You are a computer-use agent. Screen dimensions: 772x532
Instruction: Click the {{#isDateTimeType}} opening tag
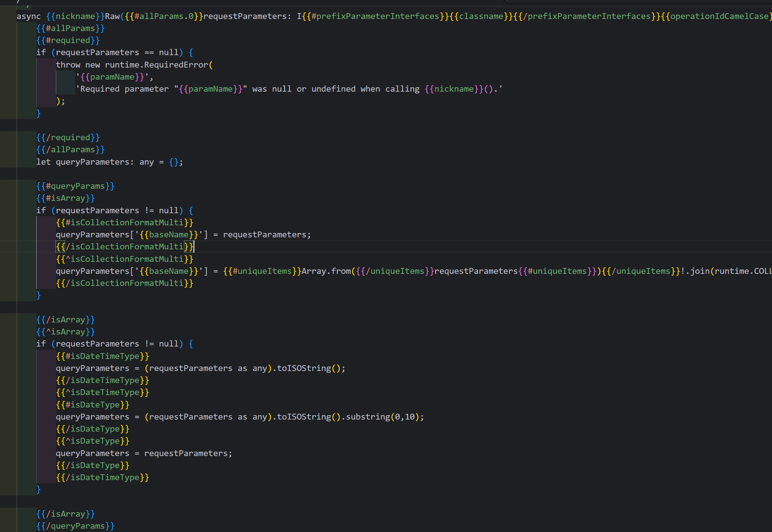103,356
